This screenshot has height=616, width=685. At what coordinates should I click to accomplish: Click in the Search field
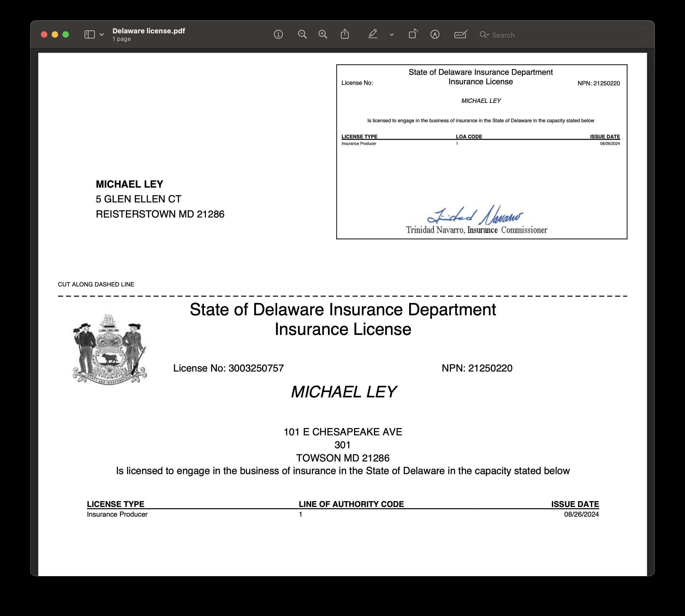(568, 35)
